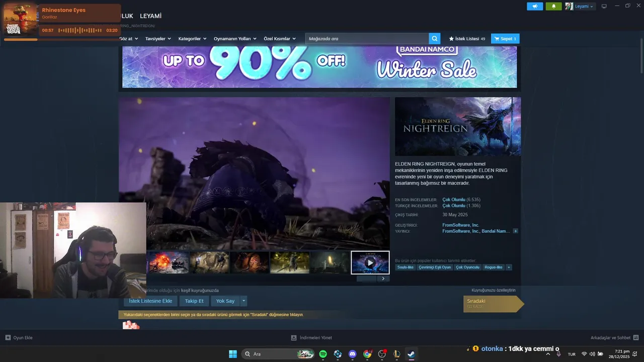
Task: Click 'Oyun Ekle' plus icon
Action: click(8, 338)
